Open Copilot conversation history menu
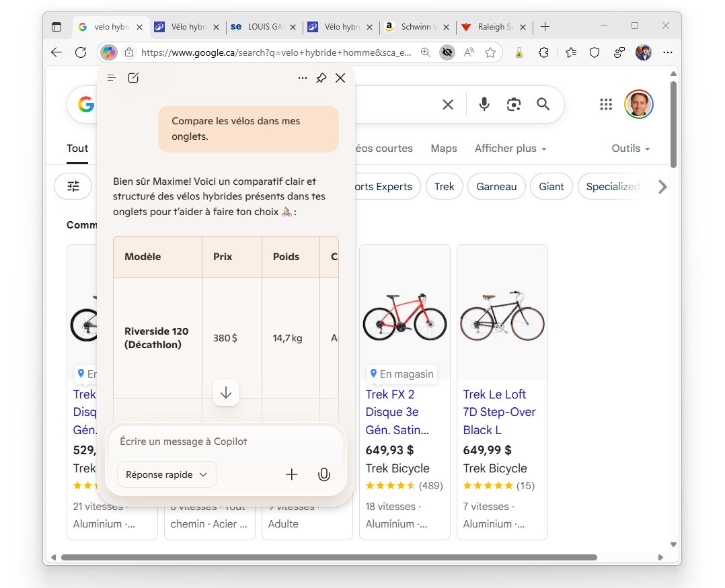This screenshot has height=588, width=725. [x=111, y=78]
